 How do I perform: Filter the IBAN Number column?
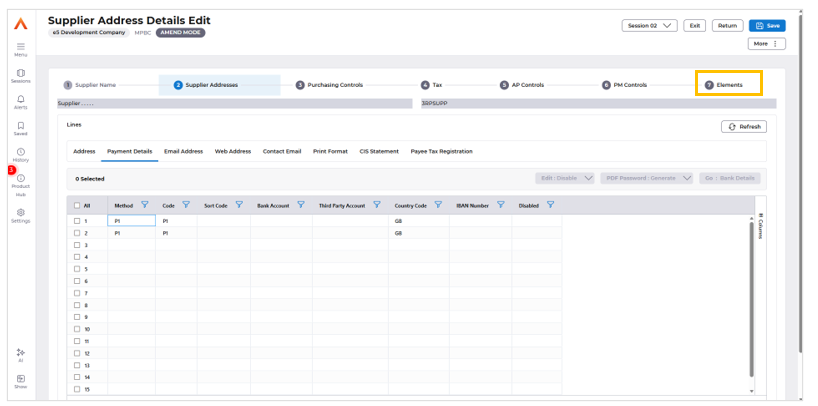point(500,205)
